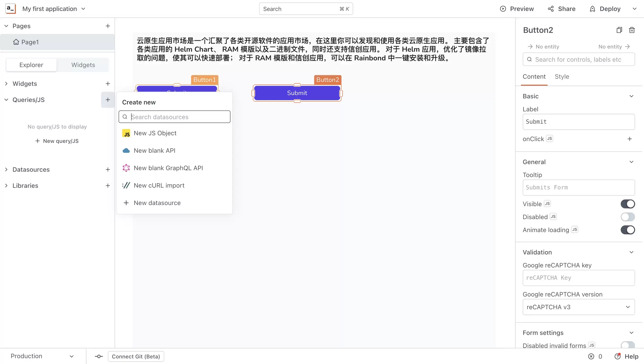Click the Queries/JS plus icon
Image resolution: width=644 pixels, height=364 pixels.
pos(108,100)
